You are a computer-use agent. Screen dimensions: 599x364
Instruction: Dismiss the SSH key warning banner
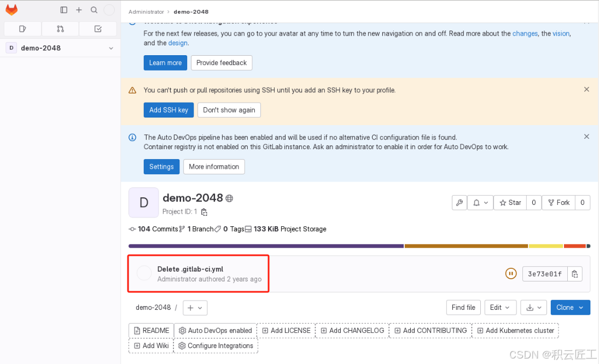586,89
